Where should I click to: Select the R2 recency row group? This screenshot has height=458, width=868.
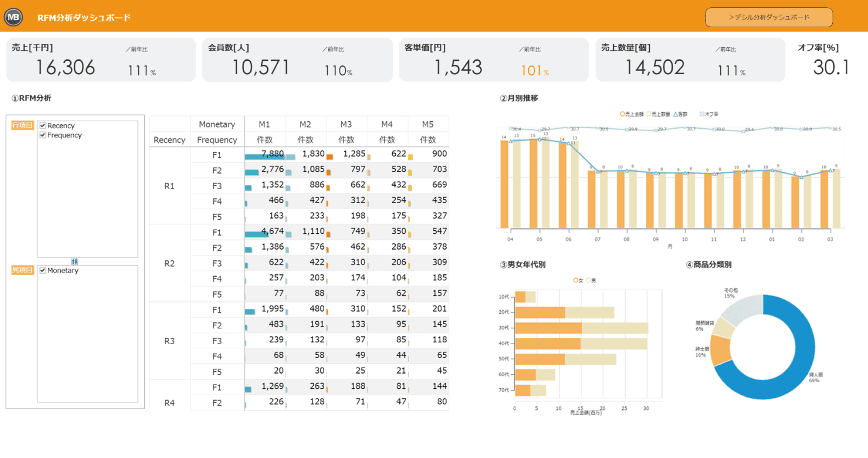170,263
